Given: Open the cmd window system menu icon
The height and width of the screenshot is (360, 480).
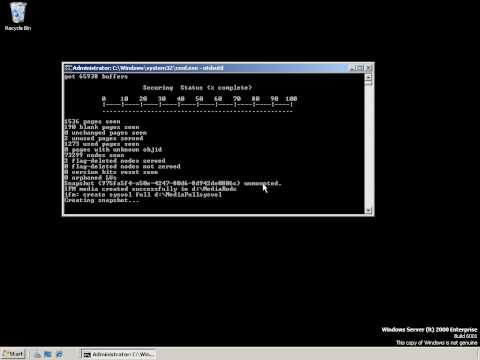Looking at the screenshot, I should coord(68,68).
